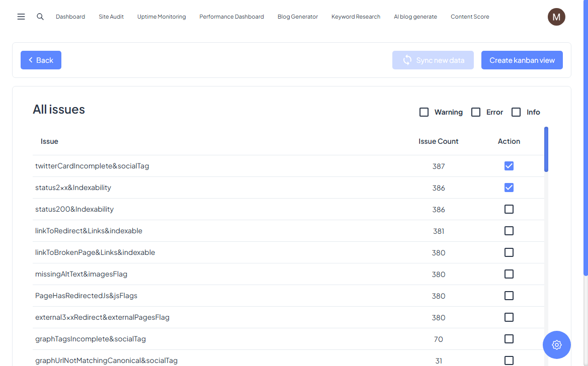The height and width of the screenshot is (366, 588).
Task: Uncheck the twitterCardIncomplete&socialTag action checkbox
Action: click(x=509, y=166)
